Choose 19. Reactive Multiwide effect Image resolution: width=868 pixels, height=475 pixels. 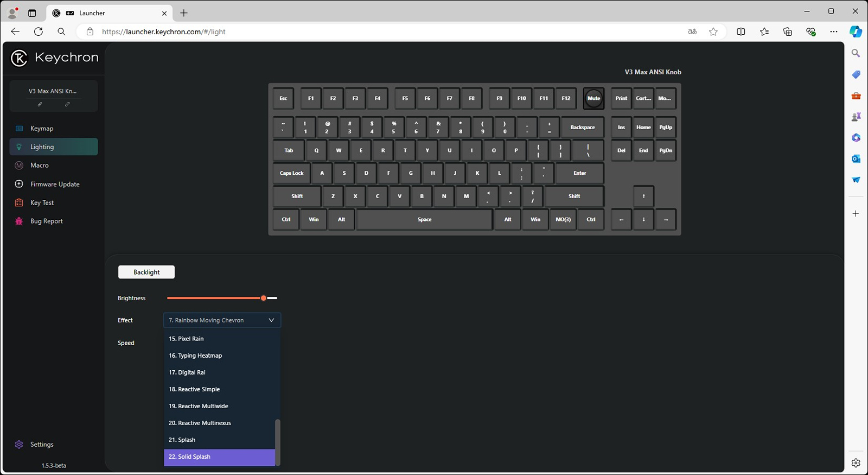pos(219,406)
